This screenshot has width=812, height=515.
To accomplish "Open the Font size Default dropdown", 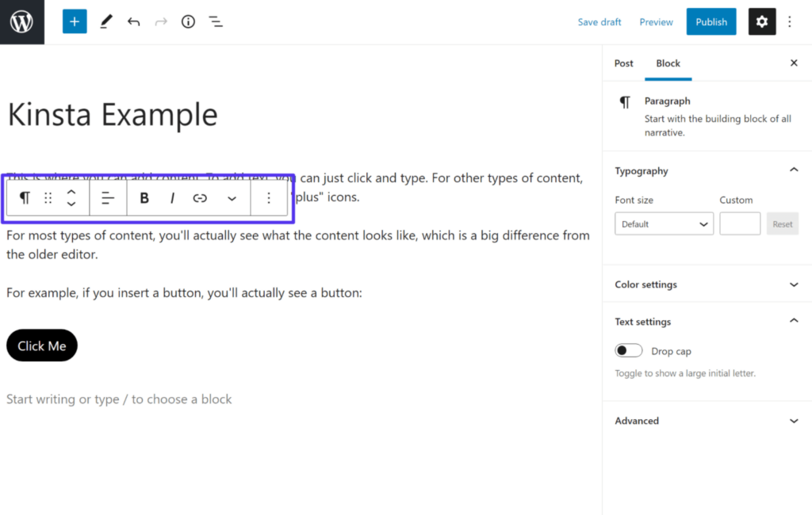I will pyautogui.click(x=664, y=224).
